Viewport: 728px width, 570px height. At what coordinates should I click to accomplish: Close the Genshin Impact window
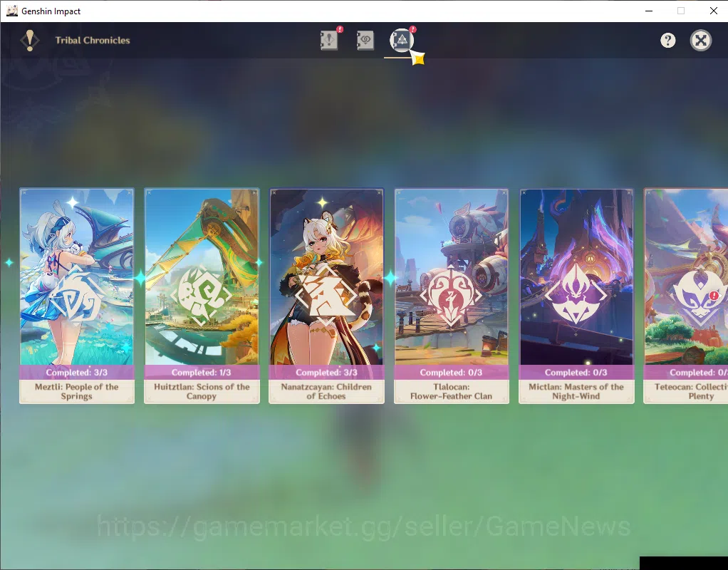(714, 11)
